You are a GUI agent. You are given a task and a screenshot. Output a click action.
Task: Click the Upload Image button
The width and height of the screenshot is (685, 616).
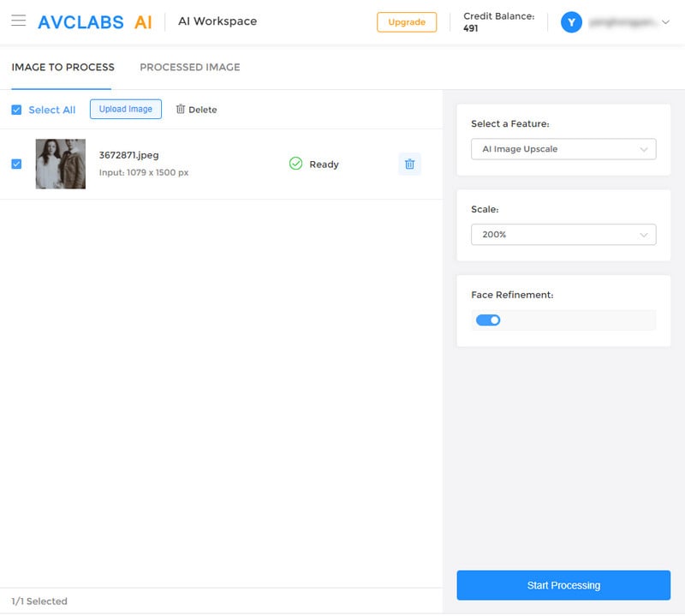pyautogui.click(x=125, y=109)
